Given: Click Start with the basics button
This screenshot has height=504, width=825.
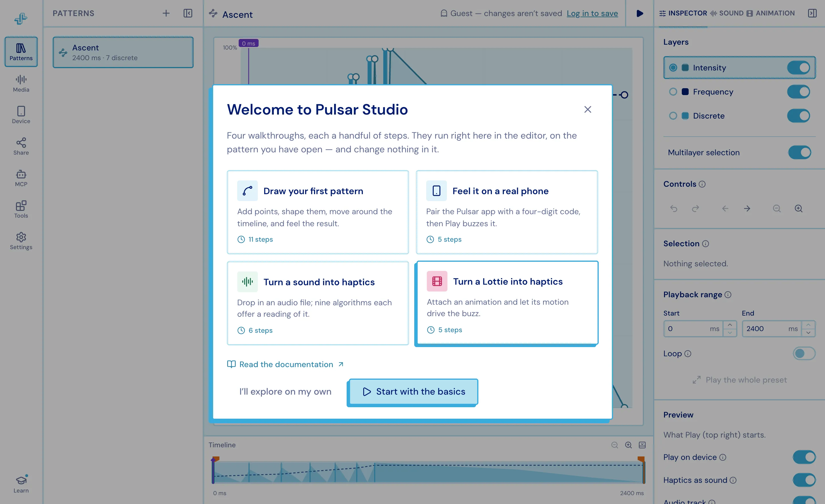Looking at the screenshot, I should point(414,391).
